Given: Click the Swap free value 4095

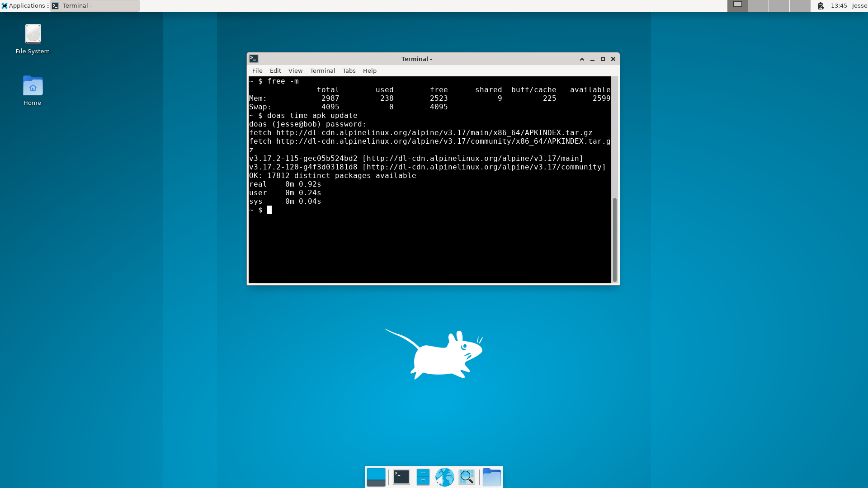Looking at the screenshot, I should [x=439, y=107].
